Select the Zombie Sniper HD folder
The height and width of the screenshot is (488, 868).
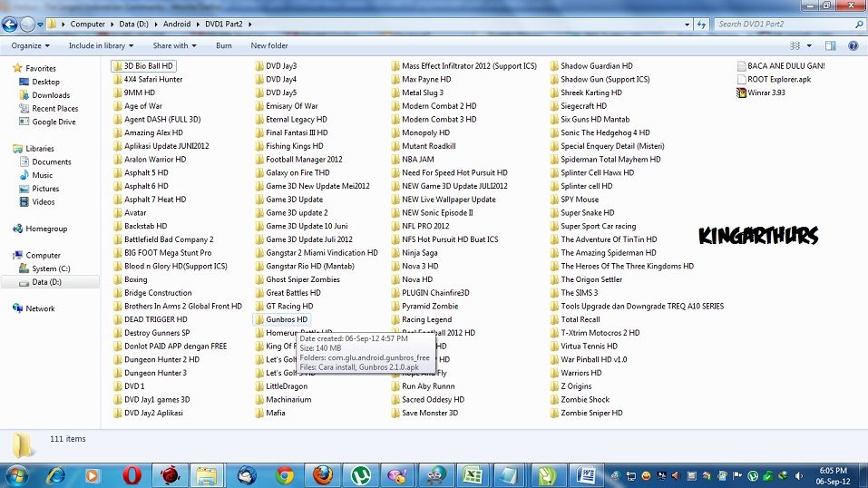586,414
